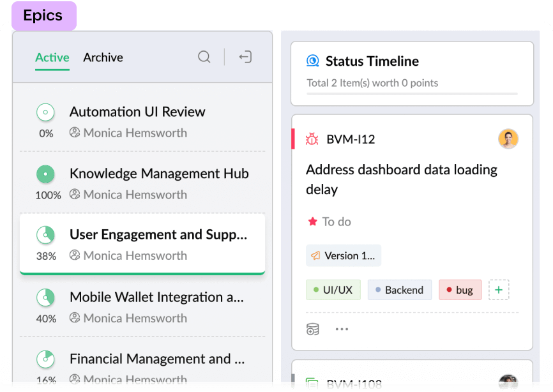Viewport: 553px width, 392px height.
Task: Open the three-dot more options menu
Action: click(x=342, y=329)
